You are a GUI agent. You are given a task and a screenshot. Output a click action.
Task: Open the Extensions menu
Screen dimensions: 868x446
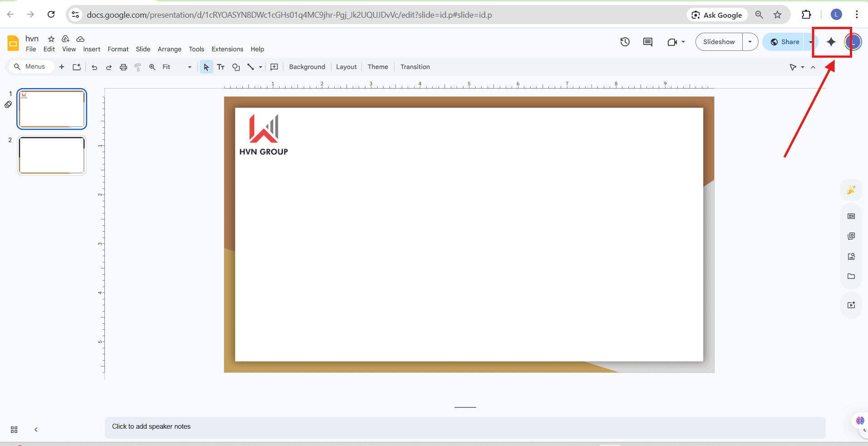(x=227, y=49)
